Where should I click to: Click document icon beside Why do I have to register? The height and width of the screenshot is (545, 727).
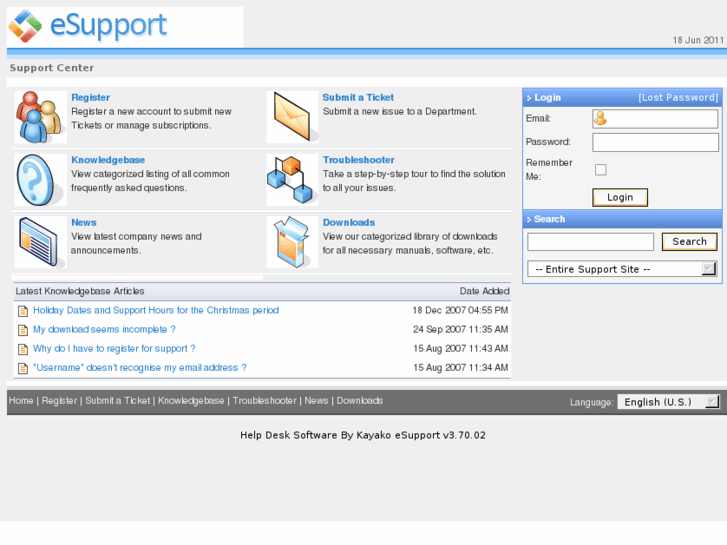pyautogui.click(x=23, y=349)
